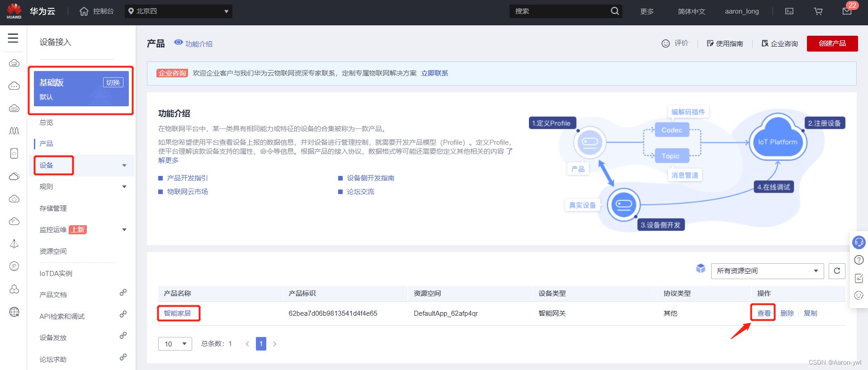Open IoTDA实例 in sidebar
This screenshot has width=868, height=370.
pos(56,274)
